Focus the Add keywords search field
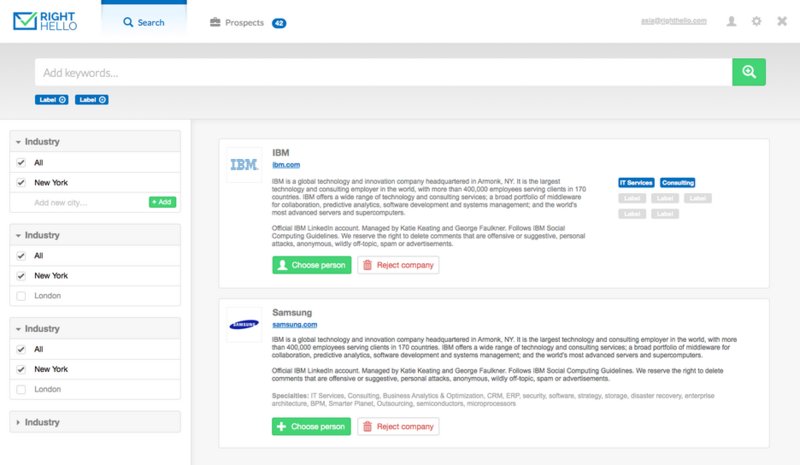Screen dimensions: 800x465 [x=384, y=72]
